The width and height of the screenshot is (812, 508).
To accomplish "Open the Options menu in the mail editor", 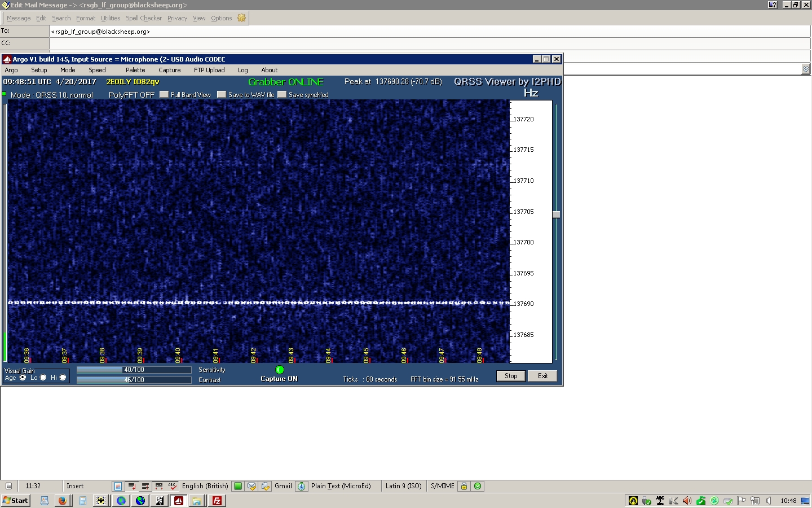I will 222,18.
